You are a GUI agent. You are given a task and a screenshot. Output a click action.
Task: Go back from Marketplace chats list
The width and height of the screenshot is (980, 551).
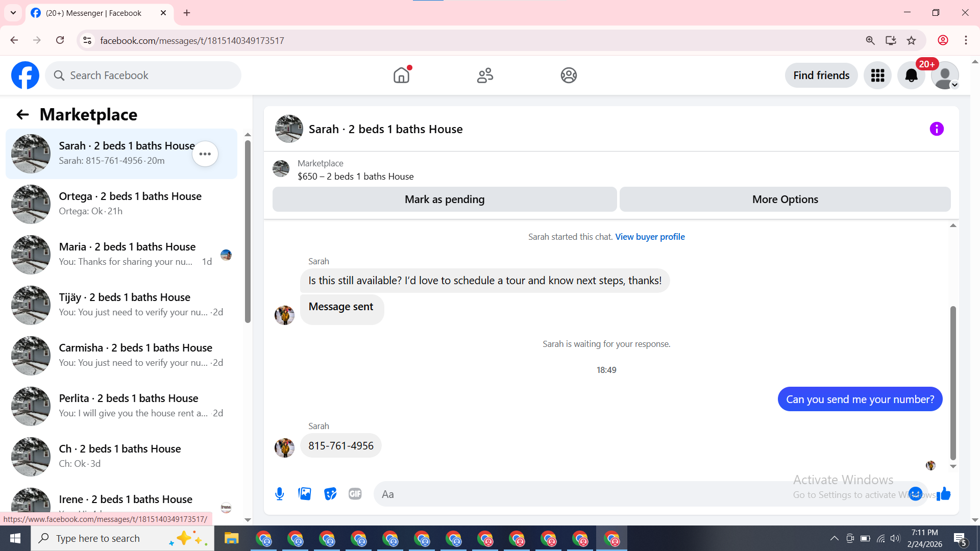point(22,114)
